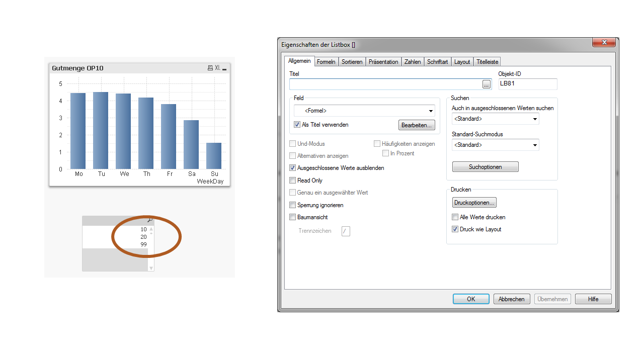Image resolution: width=644 pixels, height=362 pixels.
Task: Open the Layout tab
Action: 462,62
